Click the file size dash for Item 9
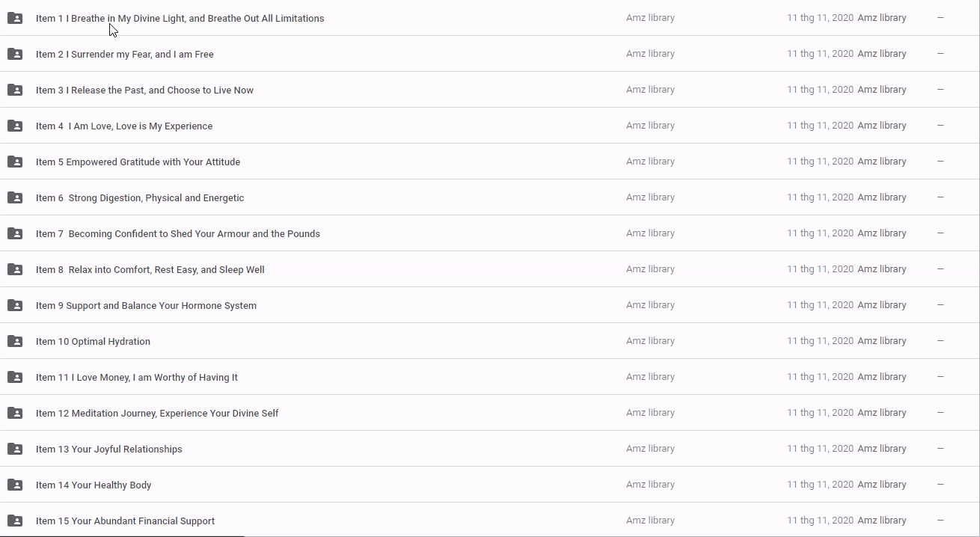Image resolution: width=980 pixels, height=537 pixels. pos(940,305)
